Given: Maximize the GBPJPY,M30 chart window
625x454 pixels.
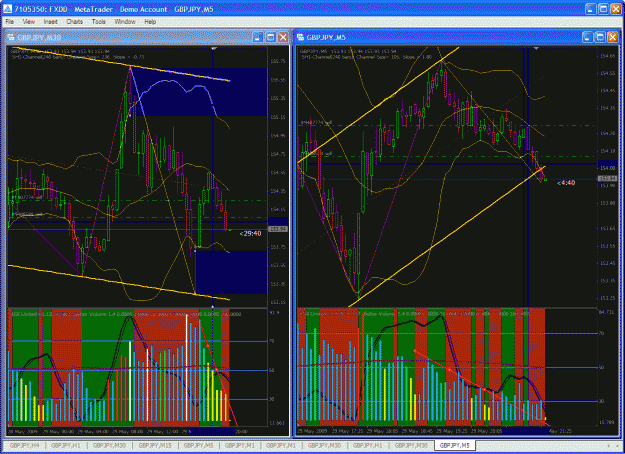Looking at the screenshot, I should (x=271, y=37).
